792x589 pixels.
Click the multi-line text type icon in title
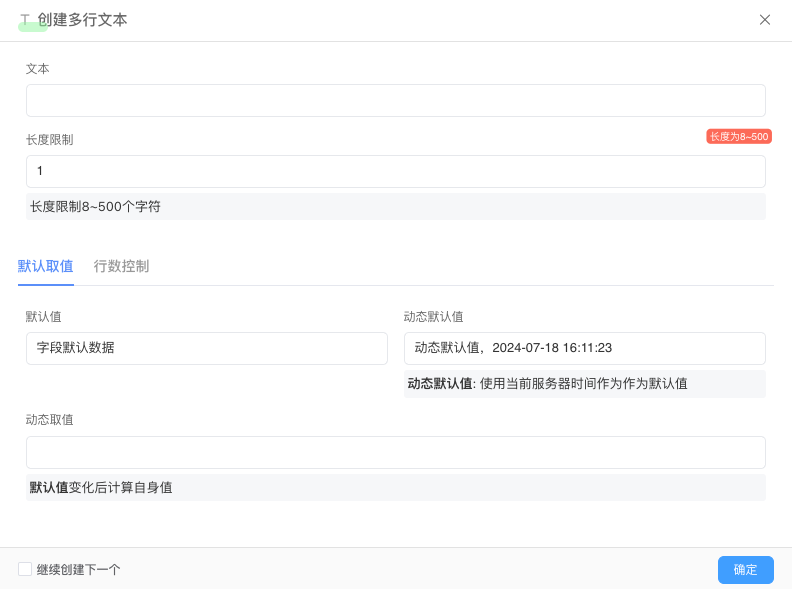25,20
